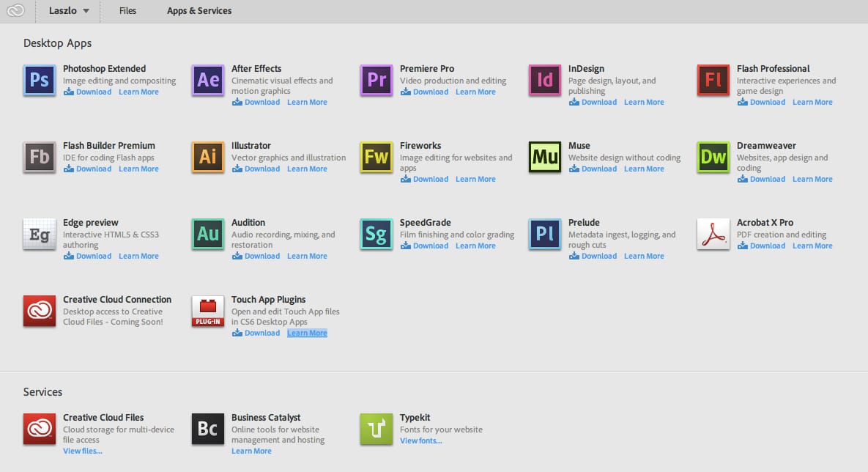Download Acrobat X Pro
This screenshot has width=868, height=472.
[761, 246]
